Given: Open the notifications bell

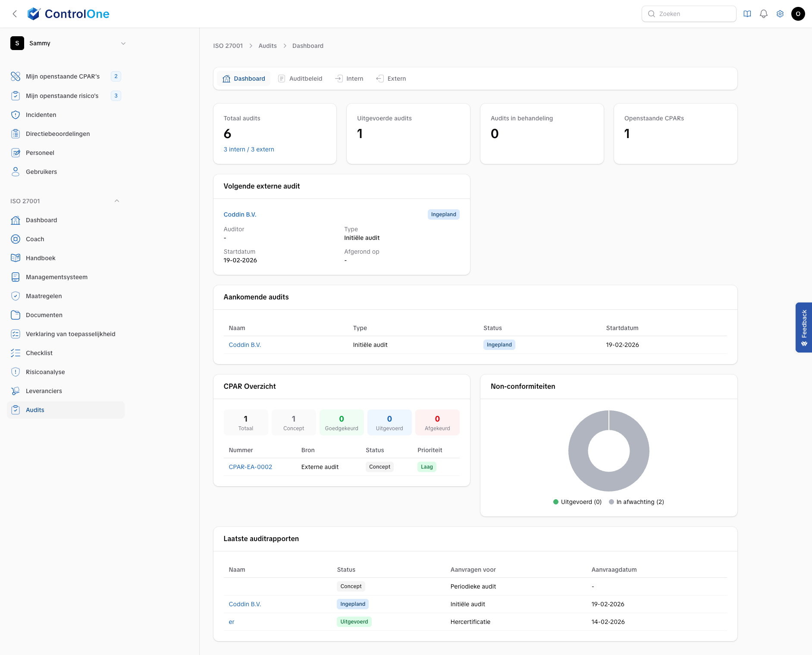Looking at the screenshot, I should [763, 13].
